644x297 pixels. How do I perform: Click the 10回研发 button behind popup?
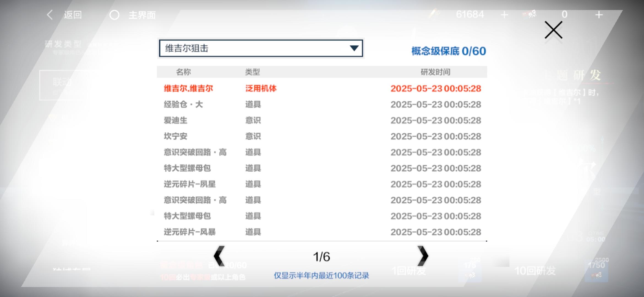535,271
